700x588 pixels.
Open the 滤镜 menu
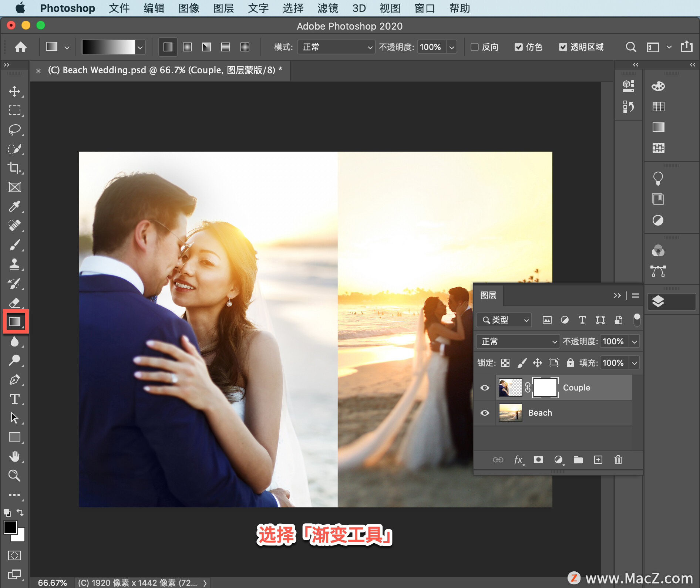click(x=327, y=8)
